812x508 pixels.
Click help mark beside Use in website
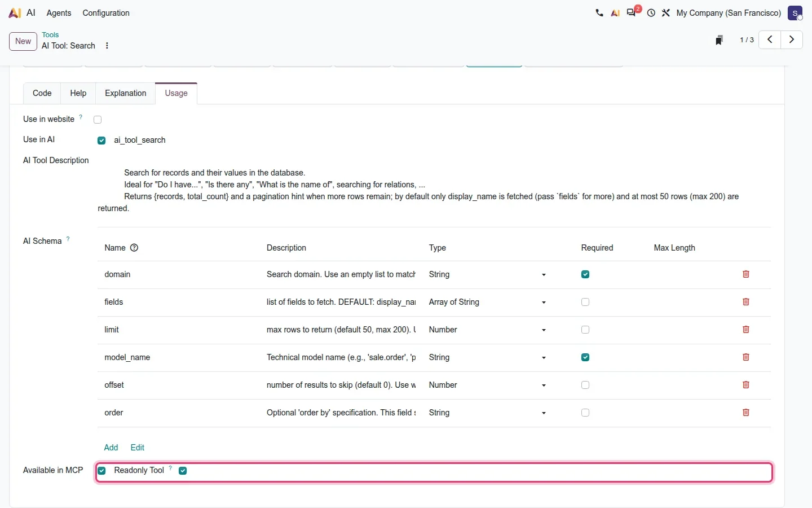coord(81,117)
